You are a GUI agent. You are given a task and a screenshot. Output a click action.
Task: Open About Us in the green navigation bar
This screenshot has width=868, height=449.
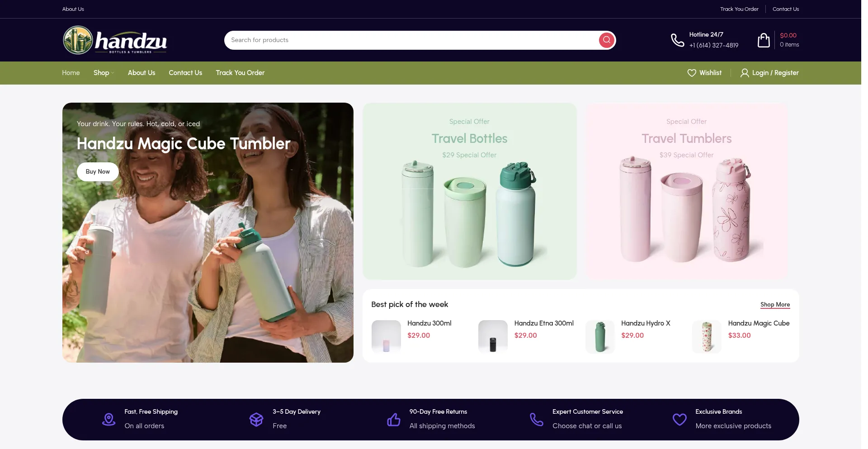coord(142,73)
